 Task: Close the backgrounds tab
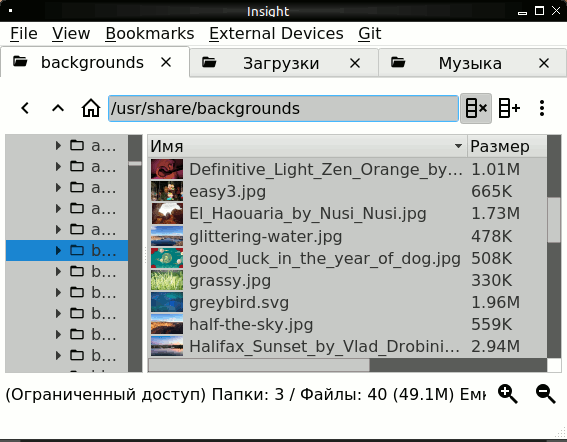(x=166, y=63)
